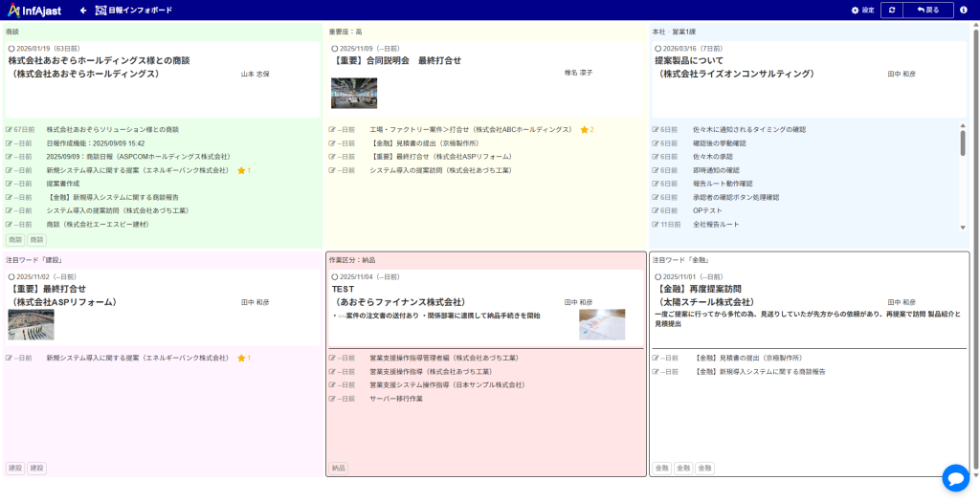The image size is (980, 502).
Task: Click edit icon beside サーバー移行作業
Action: (x=333, y=399)
